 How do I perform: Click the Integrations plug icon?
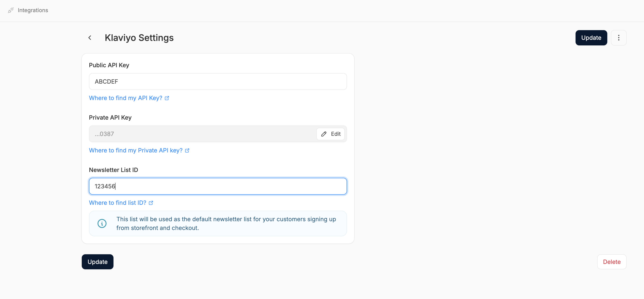click(11, 10)
